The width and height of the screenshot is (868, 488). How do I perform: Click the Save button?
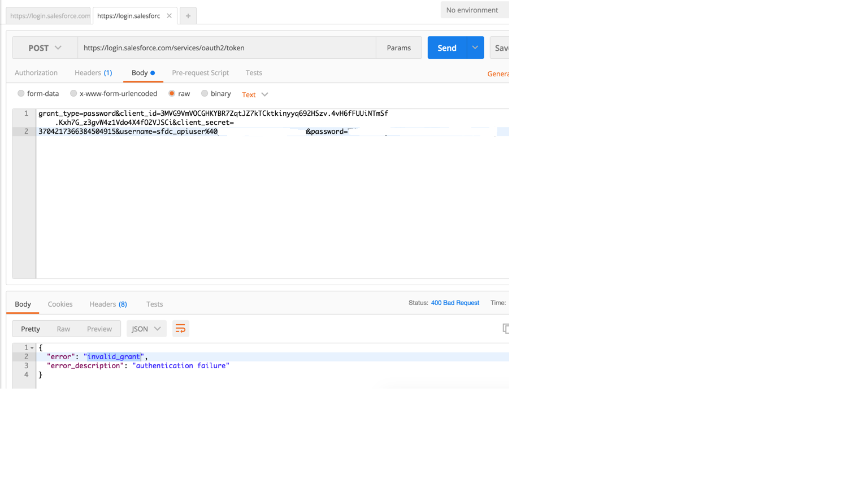click(500, 48)
